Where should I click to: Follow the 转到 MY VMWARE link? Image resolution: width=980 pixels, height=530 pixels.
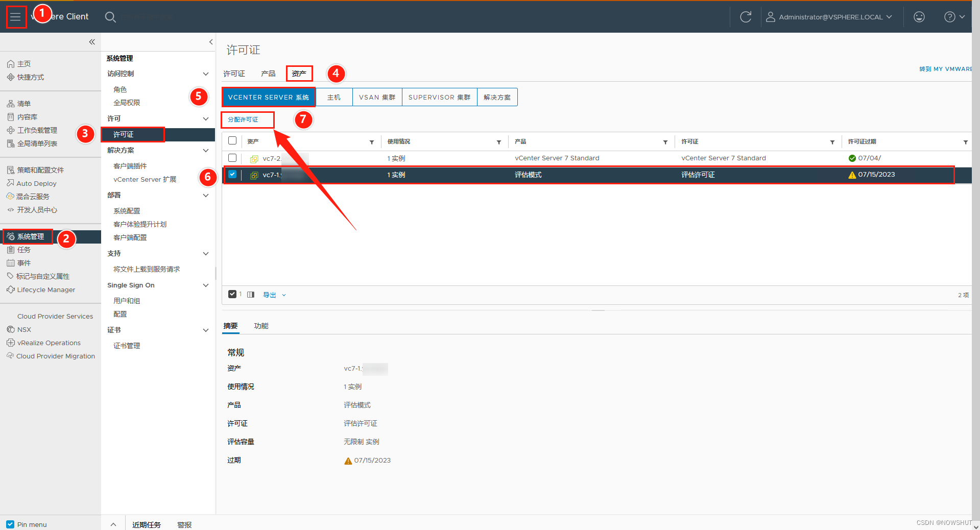pyautogui.click(x=945, y=69)
